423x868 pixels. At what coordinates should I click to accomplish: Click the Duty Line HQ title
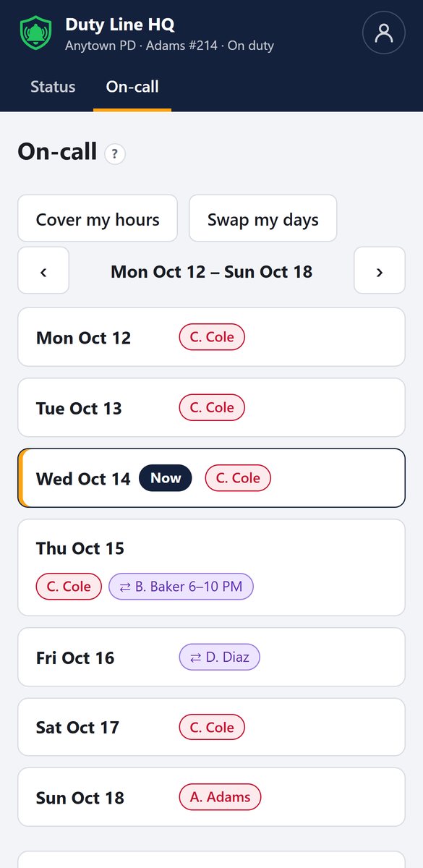tap(120, 25)
